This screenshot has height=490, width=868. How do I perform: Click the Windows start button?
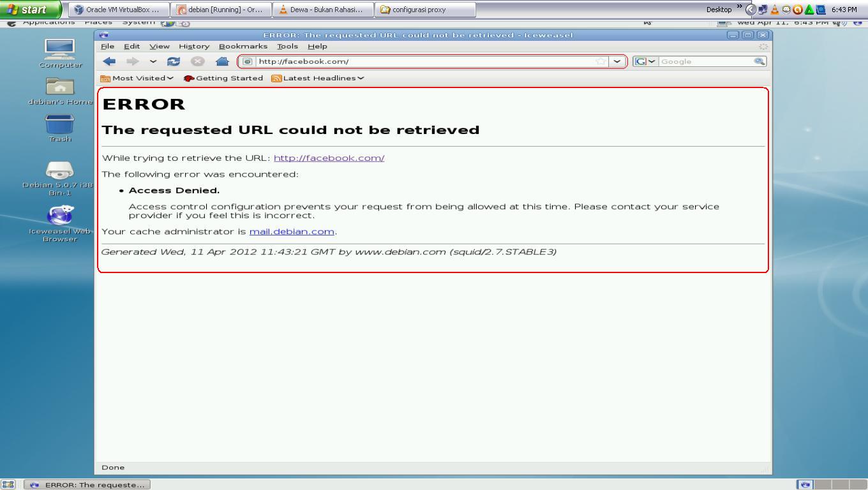coord(31,10)
